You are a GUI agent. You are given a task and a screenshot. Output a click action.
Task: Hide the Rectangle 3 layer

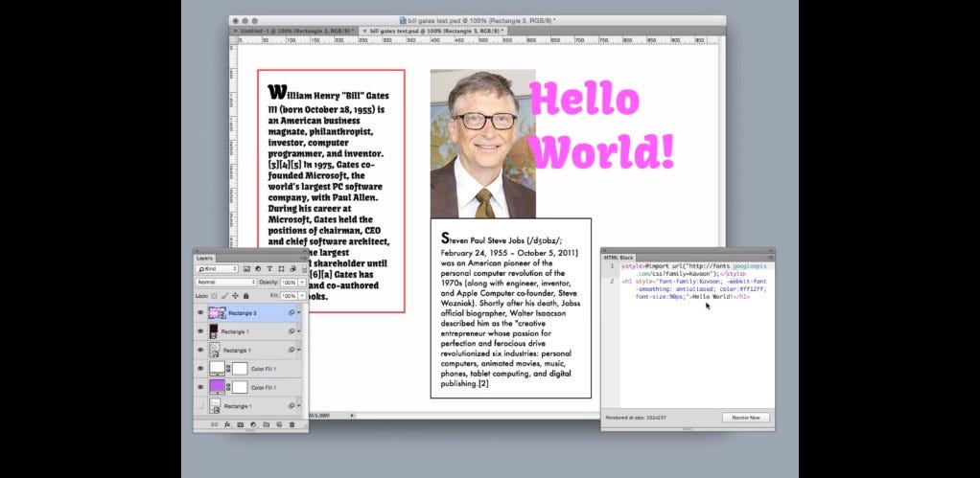tap(200, 312)
